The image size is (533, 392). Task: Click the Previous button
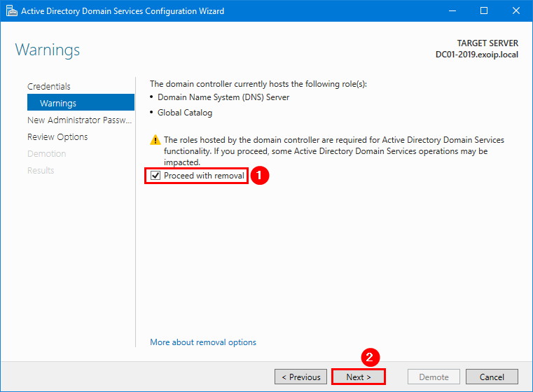[x=301, y=377]
